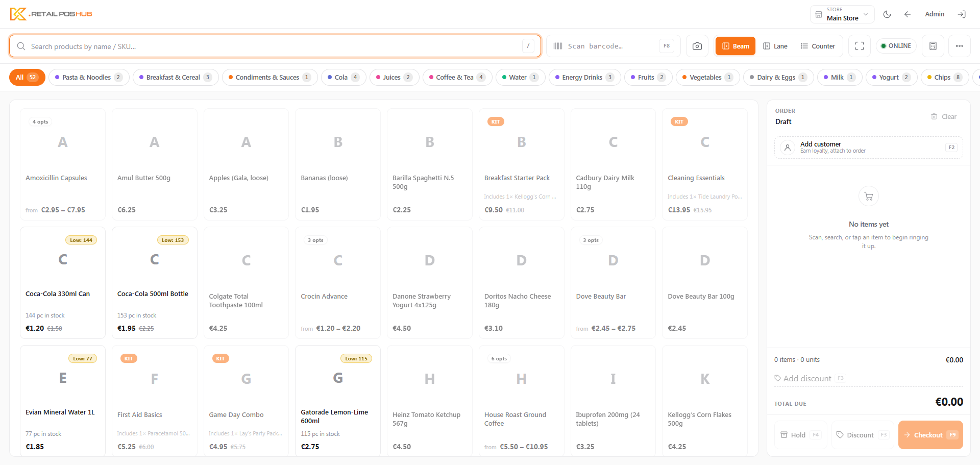Filter by Fruits category

tap(648, 77)
